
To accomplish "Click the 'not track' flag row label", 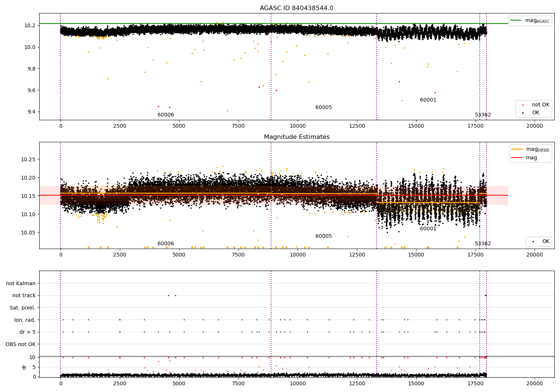I will click(x=24, y=296).
